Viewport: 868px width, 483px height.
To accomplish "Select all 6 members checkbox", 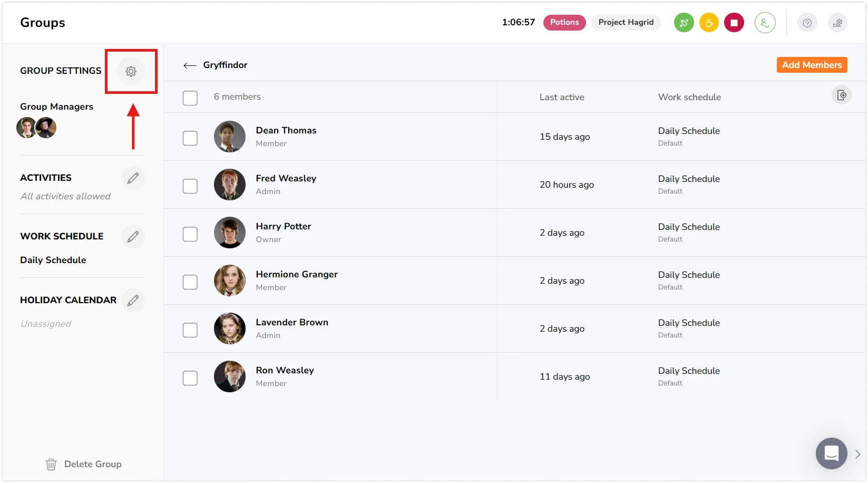I will (190, 98).
